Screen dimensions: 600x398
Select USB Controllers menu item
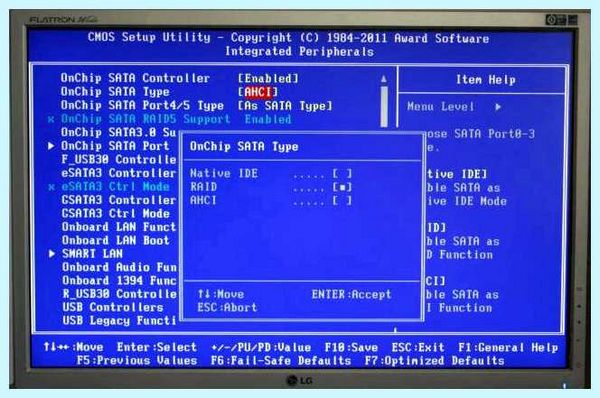point(113,307)
